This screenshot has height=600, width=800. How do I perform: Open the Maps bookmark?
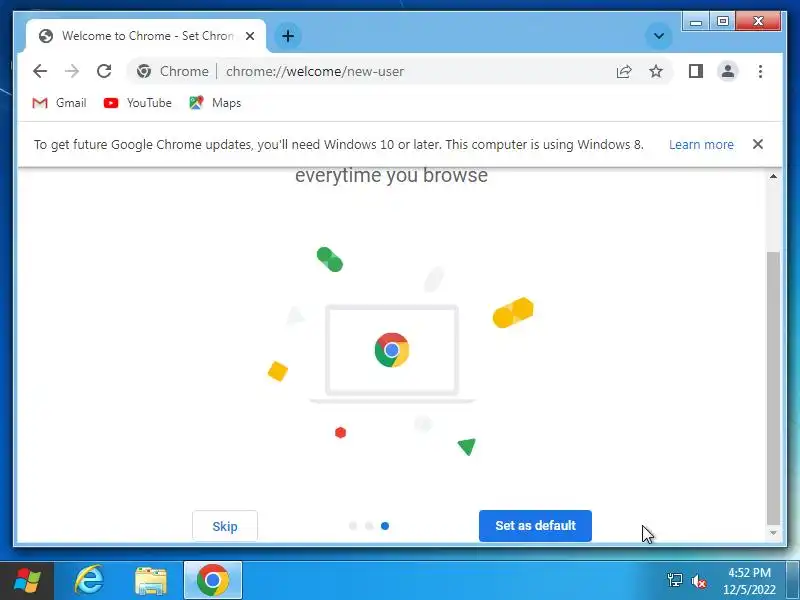(x=215, y=103)
